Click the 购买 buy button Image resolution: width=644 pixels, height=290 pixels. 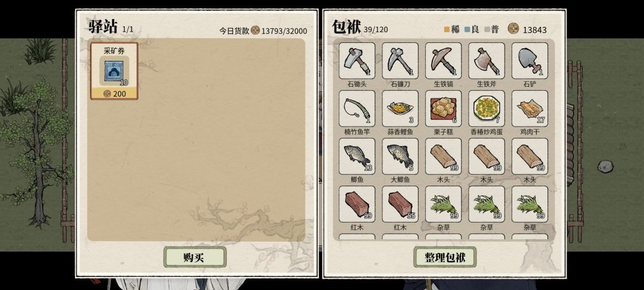pos(194,257)
